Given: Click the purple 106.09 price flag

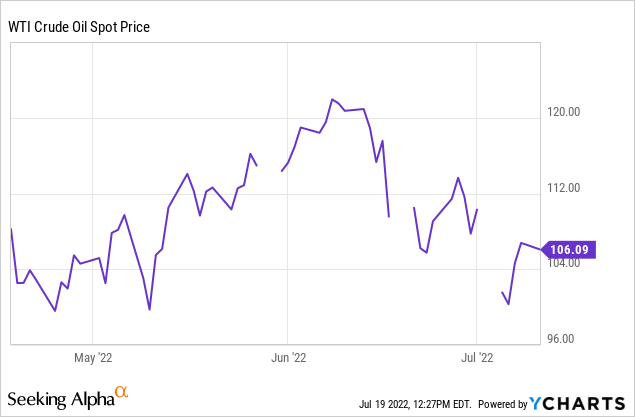Looking at the screenshot, I should [570, 249].
